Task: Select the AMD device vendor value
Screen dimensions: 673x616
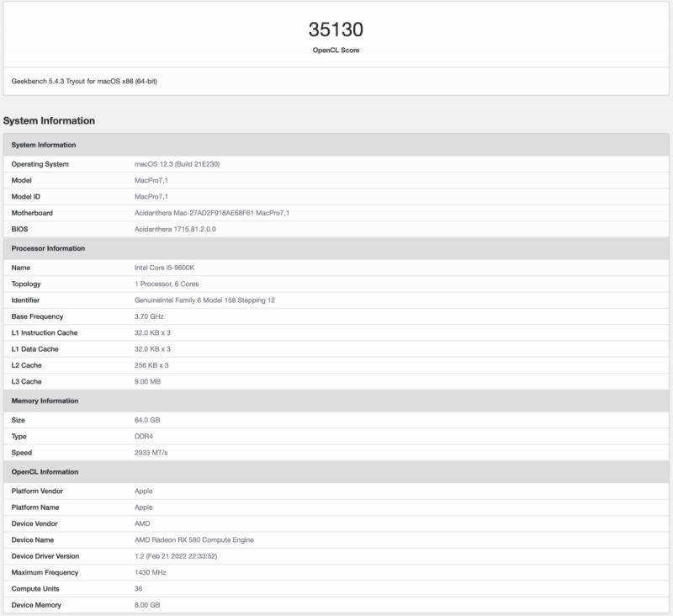Action: (142, 523)
